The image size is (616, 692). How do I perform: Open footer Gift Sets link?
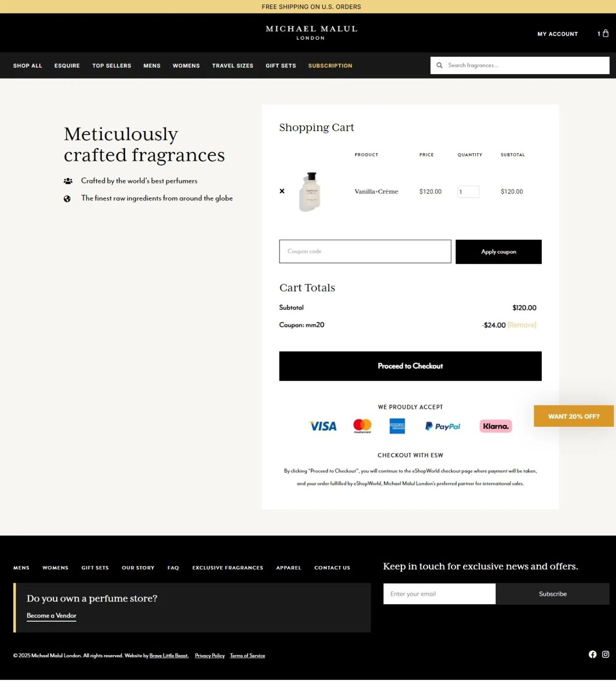pos(95,568)
